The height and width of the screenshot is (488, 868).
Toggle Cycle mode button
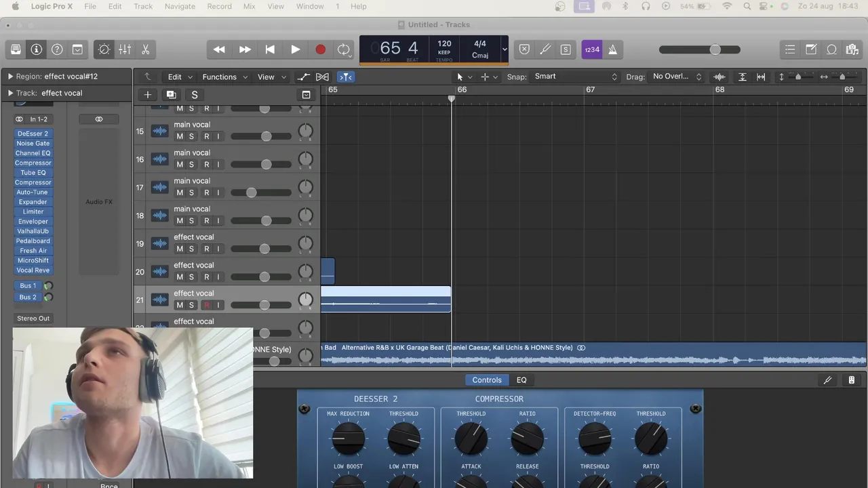(344, 49)
